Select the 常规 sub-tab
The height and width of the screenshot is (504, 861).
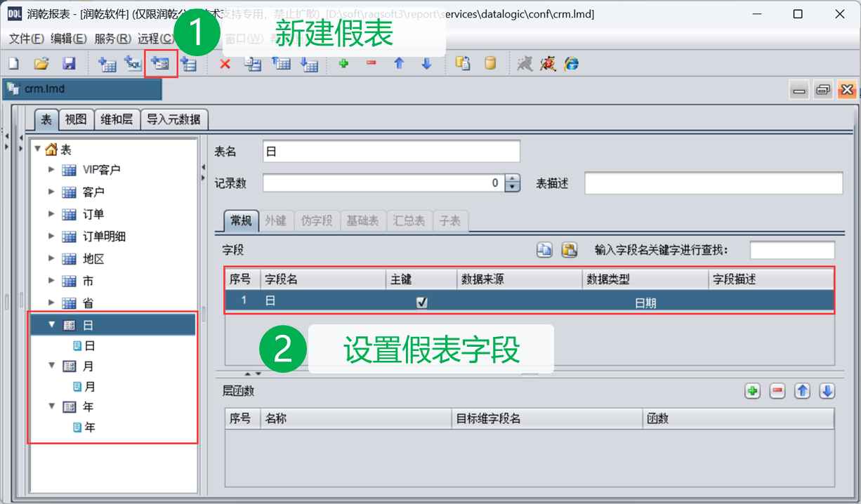point(241,220)
